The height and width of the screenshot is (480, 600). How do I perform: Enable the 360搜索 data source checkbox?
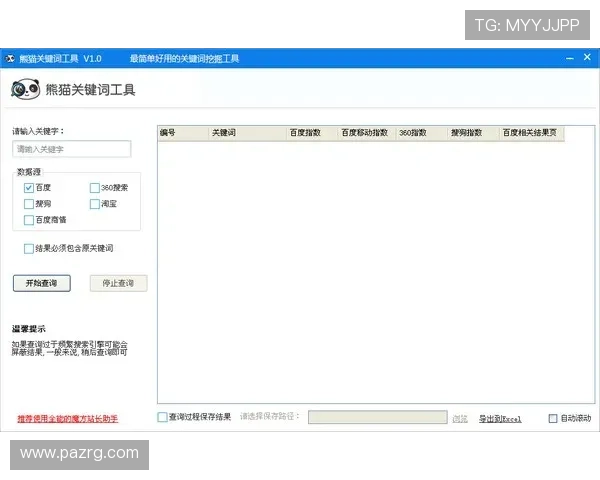click(x=95, y=188)
